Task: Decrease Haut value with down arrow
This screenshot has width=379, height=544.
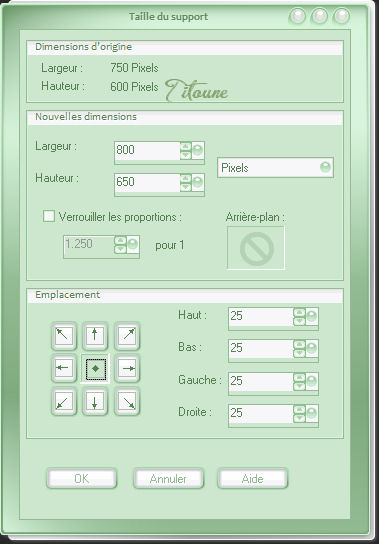Action: [x=299, y=321]
